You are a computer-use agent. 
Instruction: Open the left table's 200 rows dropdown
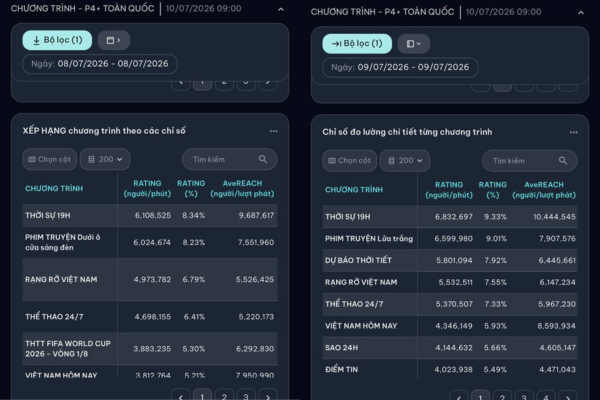tap(105, 159)
